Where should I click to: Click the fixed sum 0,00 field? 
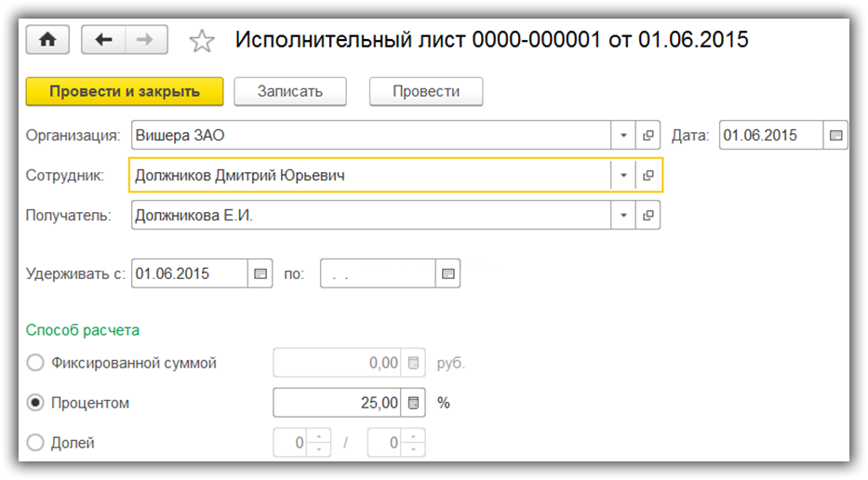pyautogui.click(x=337, y=363)
